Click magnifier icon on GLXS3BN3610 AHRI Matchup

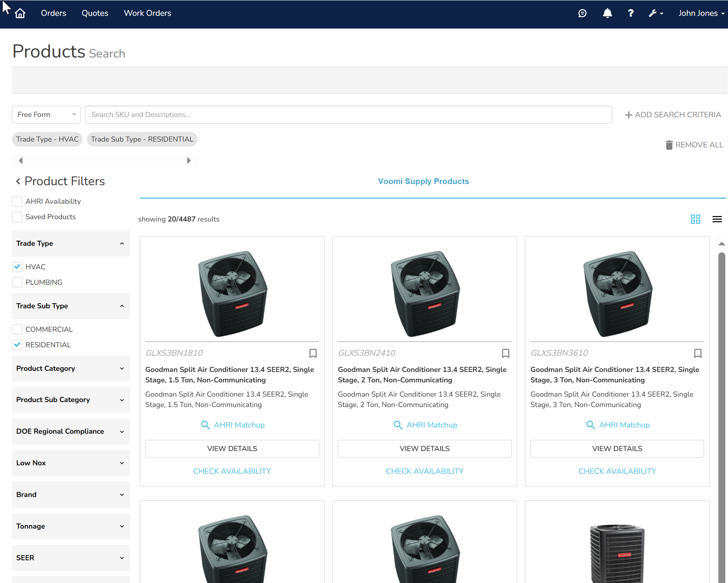coord(591,425)
